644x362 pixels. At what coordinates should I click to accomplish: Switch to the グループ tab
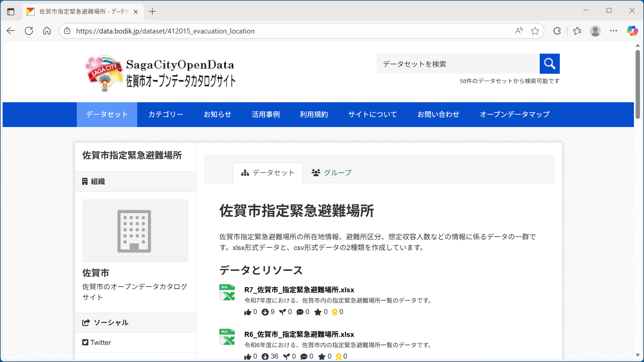coord(331,173)
